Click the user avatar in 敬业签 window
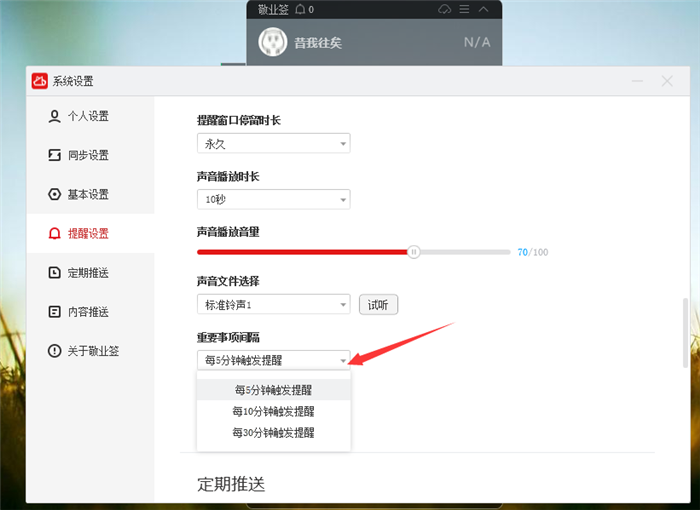The height and width of the screenshot is (510, 700). (x=272, y=42)
